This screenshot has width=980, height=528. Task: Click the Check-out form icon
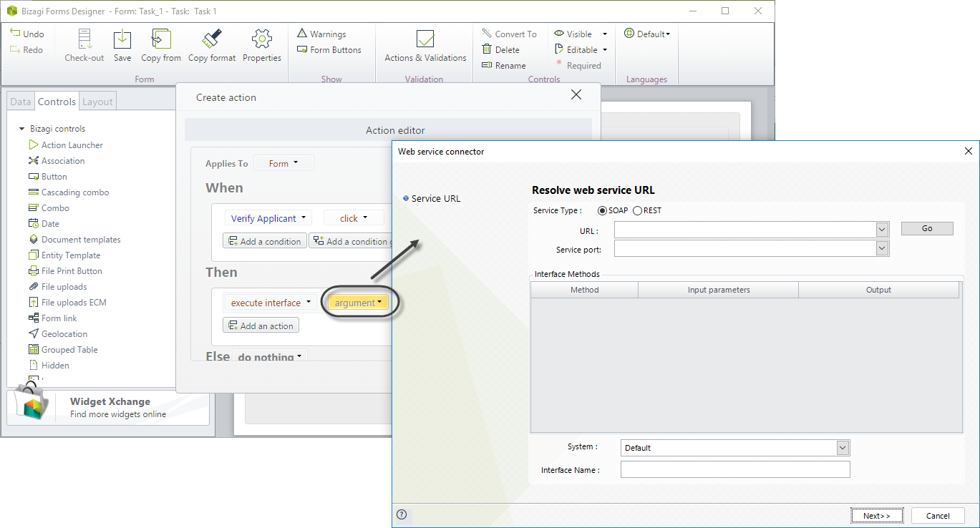[84, 40]
